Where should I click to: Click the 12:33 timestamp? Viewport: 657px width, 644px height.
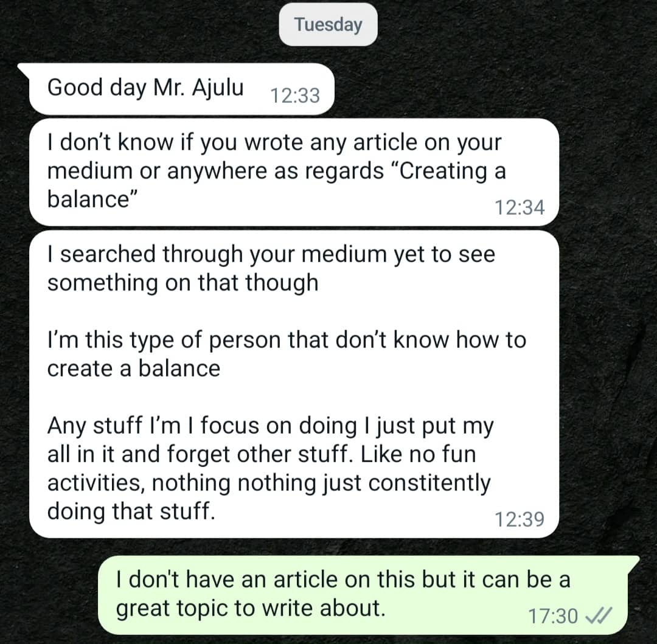pos(295,95)
